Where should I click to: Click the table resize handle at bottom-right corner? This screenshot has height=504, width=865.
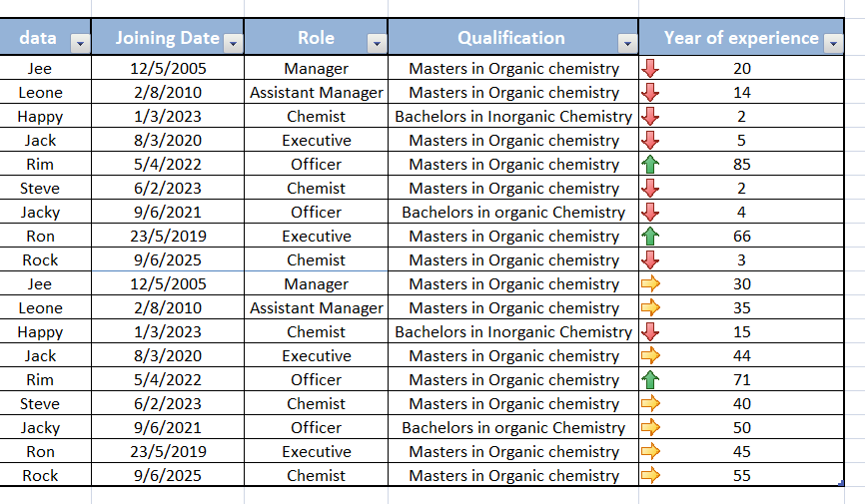click(x=841, y=484)
